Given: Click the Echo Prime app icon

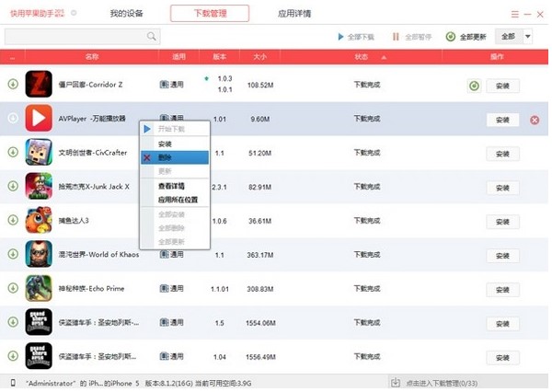Looking at the screenshot, I should (x=38, y=288).
